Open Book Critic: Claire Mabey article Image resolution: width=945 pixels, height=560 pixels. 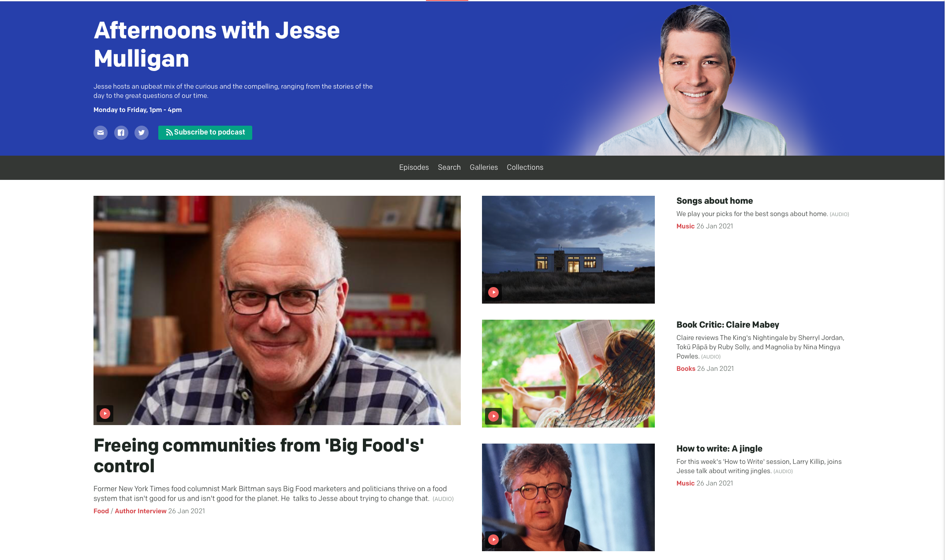[x=728, y=325]
